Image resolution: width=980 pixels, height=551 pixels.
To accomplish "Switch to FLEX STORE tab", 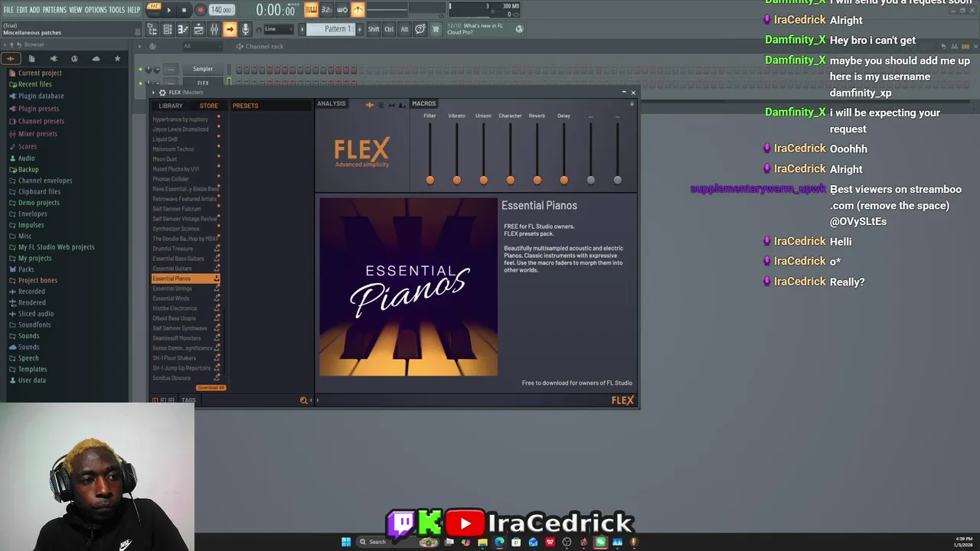I will point(209,106).
